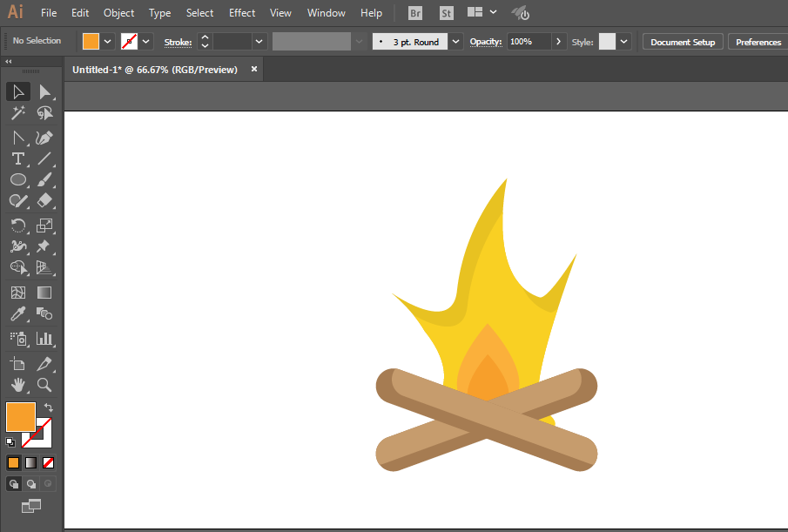Screen dimensions: 788x532
Task: Close the Untitled-1 document tab
Action: click(254, 69)
